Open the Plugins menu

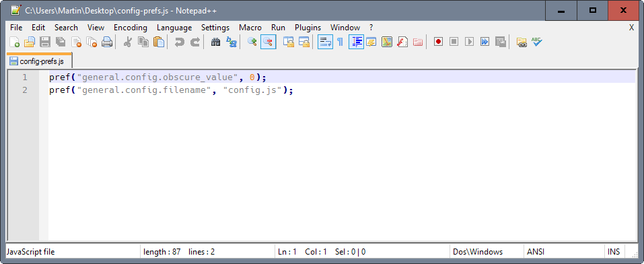308,28
